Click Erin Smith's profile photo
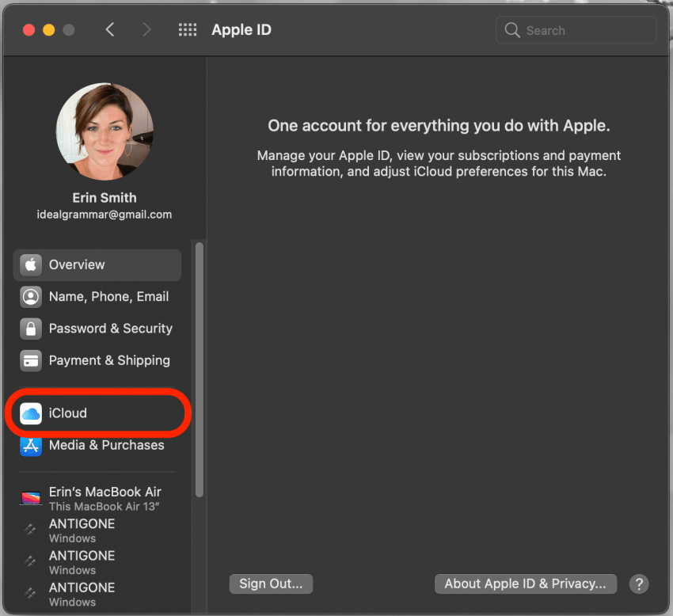Image resolution: width=673 pixels, height=616 pixels. tap(105, 131)
